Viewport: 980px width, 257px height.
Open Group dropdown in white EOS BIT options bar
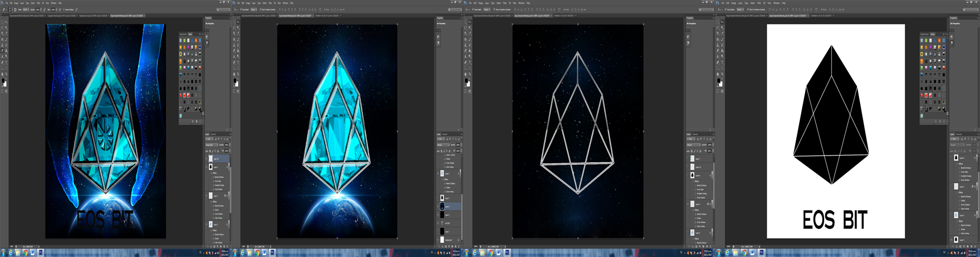(x=740, y=10)
